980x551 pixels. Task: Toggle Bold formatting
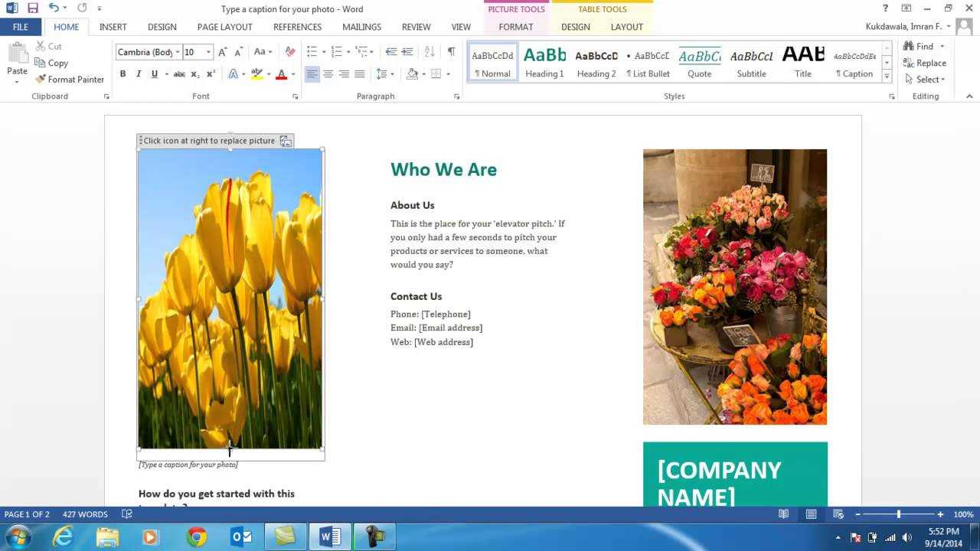click(122, 74)
